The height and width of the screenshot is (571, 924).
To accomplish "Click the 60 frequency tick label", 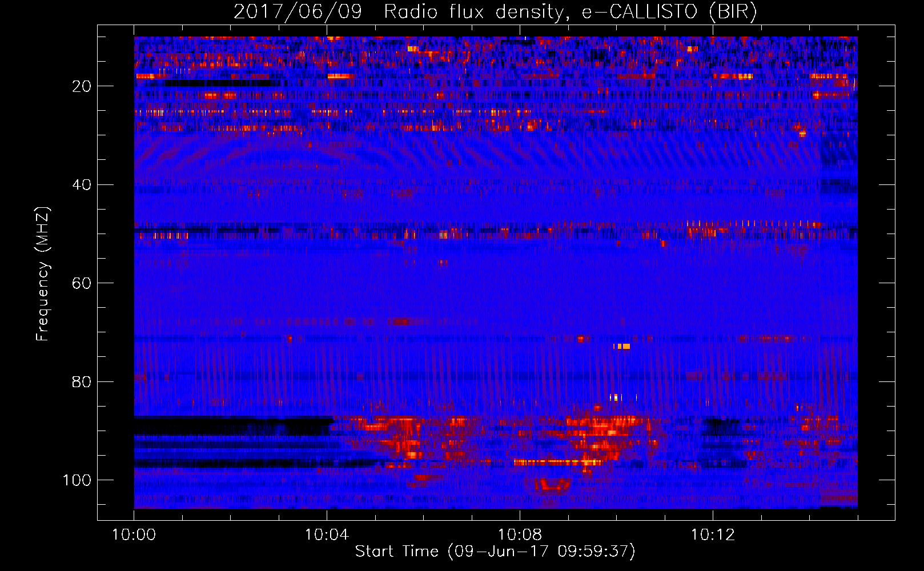I will point(82,283).
